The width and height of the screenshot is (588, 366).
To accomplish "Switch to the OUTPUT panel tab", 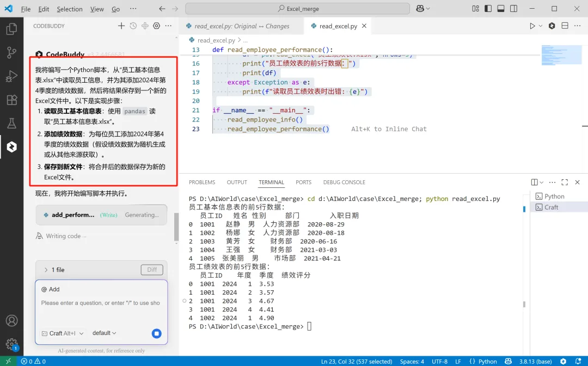I will pos(237,182).
